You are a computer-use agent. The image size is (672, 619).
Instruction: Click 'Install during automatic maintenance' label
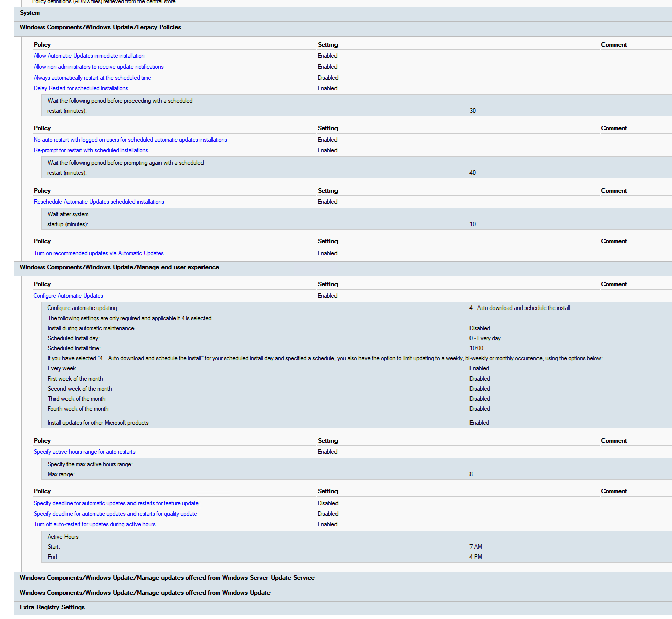[91, 328]
